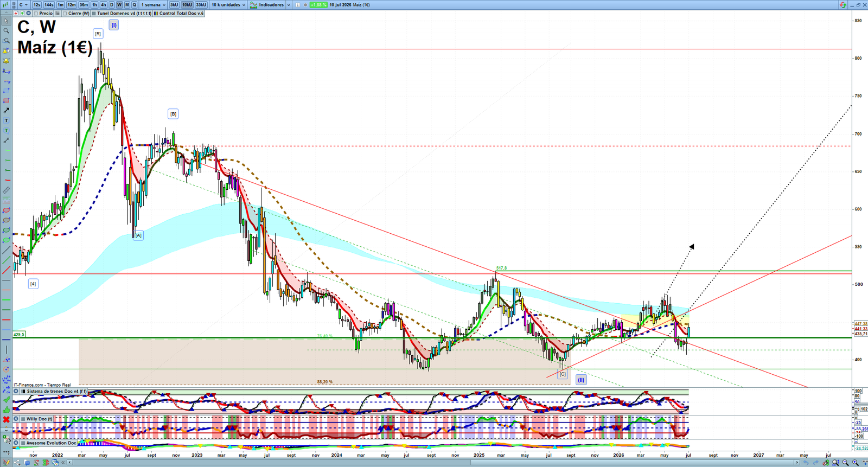Click the green thumbs-up icon
868x467 pixels.
click(7, 410)
